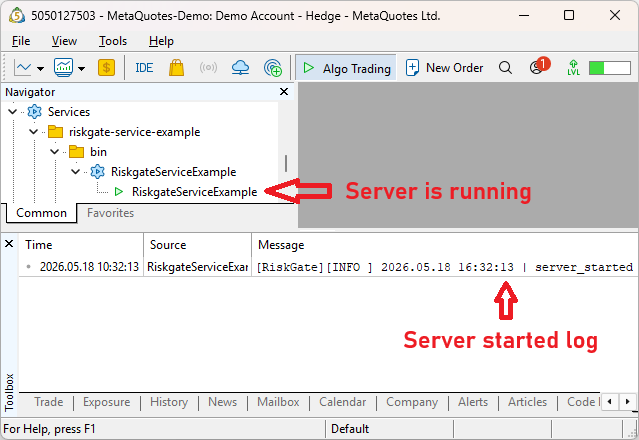Click the Default profile in status bar
The image size is (639, 440).
350,429
